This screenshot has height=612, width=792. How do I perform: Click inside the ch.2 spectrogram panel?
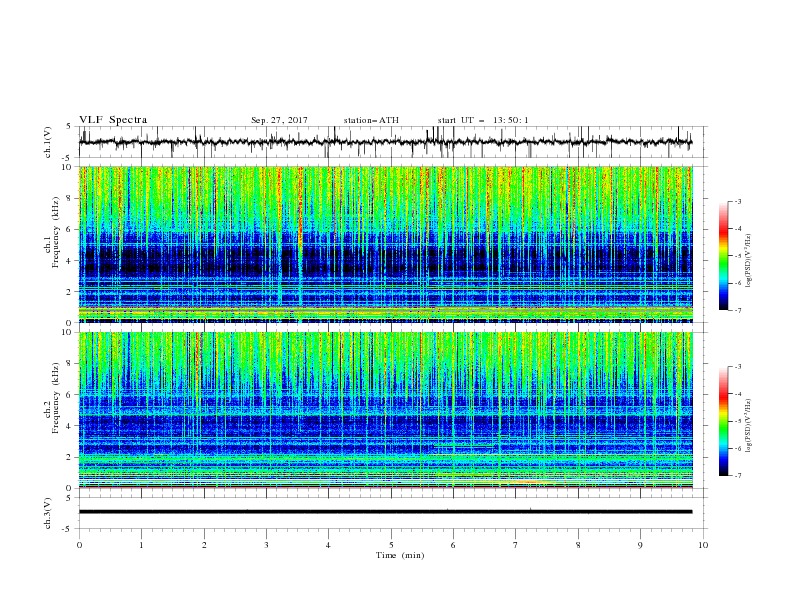click(385, 410)
